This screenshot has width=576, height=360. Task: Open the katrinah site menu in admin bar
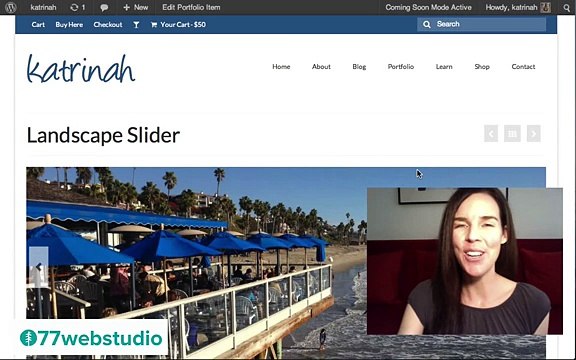[43, 7]
